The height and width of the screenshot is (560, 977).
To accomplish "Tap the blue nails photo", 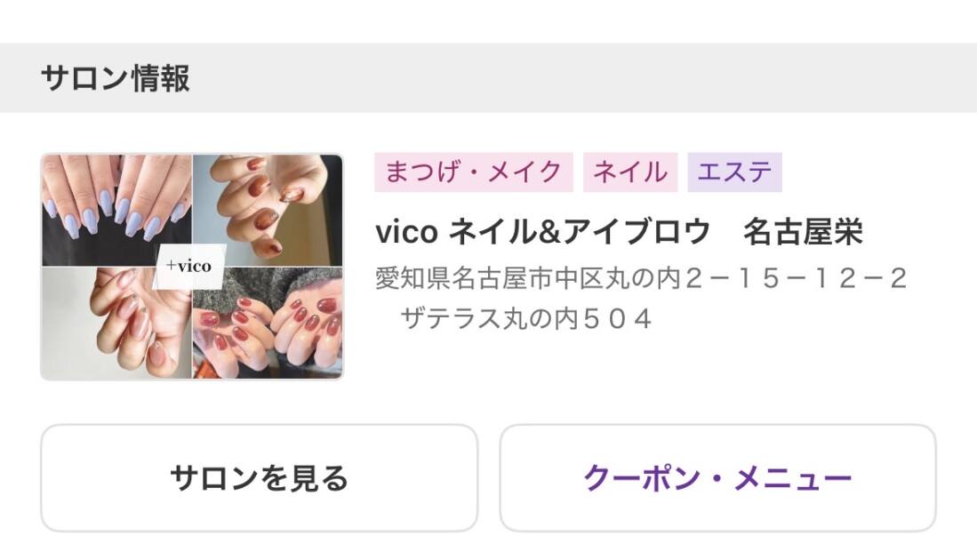I will coord(116,210).
